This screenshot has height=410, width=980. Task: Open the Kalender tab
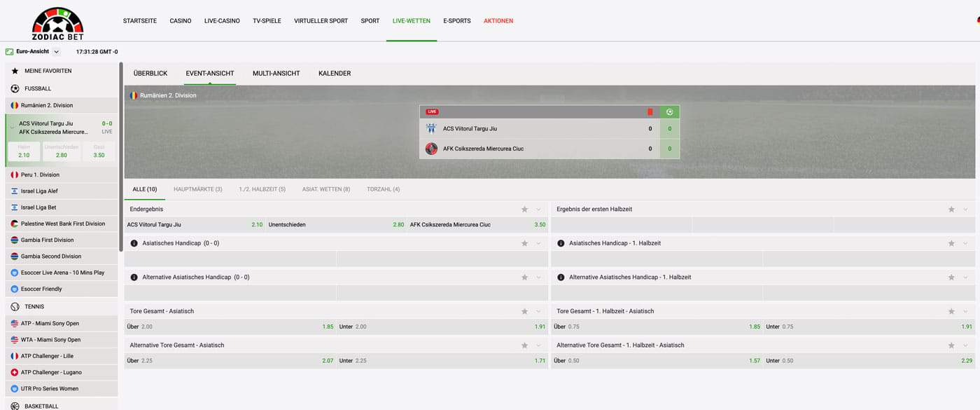point(335,73)
